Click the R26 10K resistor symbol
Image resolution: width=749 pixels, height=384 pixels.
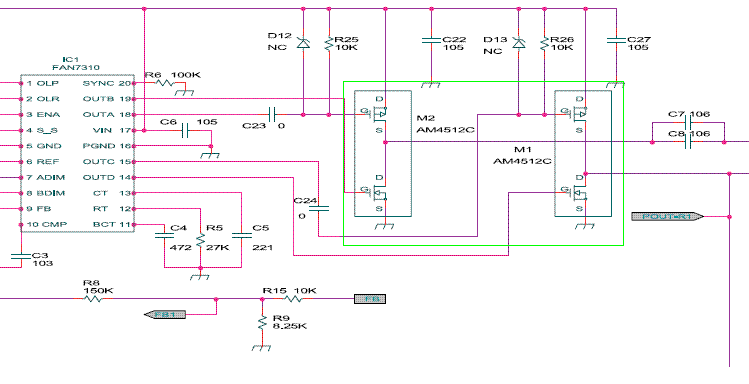(x=544, y=44)
